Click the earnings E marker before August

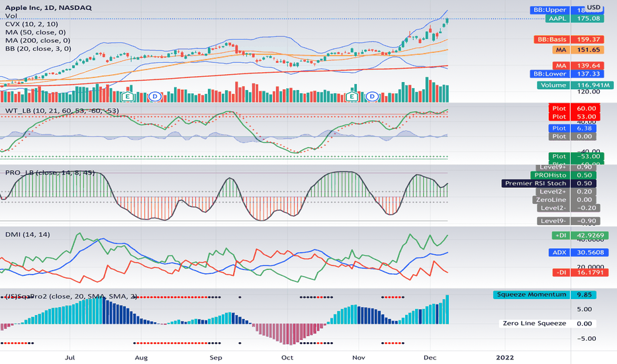pyautogui.click(x=127, y=97)
